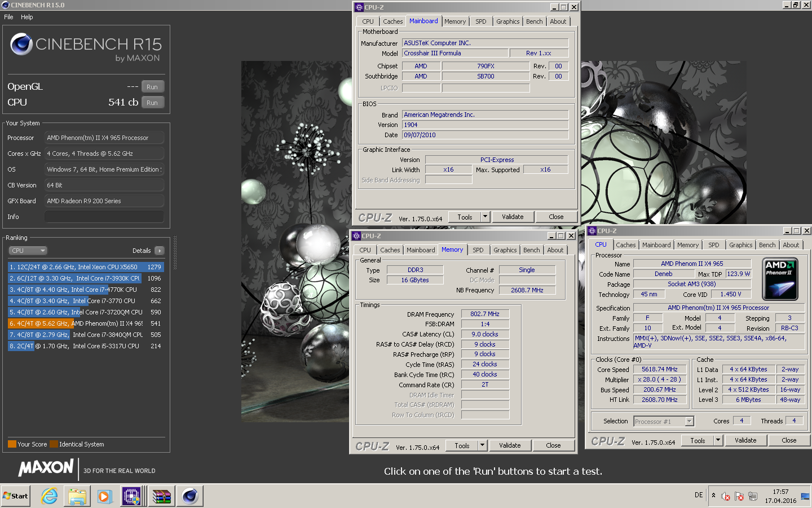Click Core Speed 5618.74 MHz value
Screen dimensions: 812x508
click(660, 369)
